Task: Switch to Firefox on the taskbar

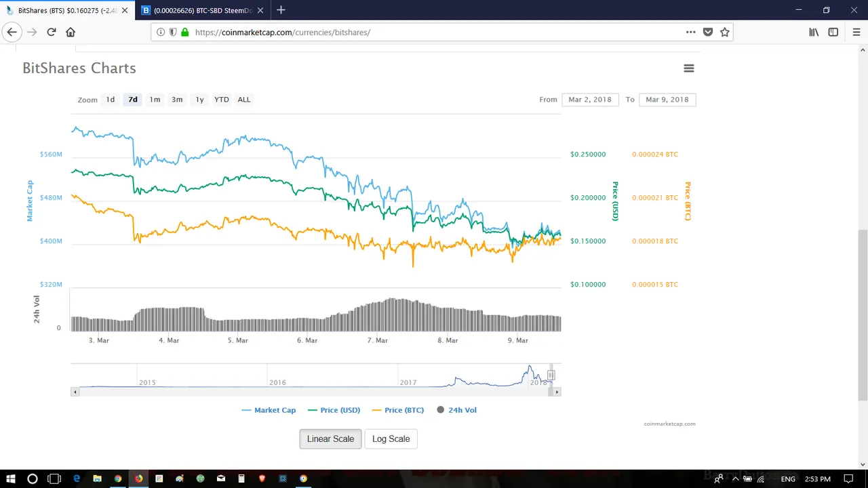Action: pos(138,479)
